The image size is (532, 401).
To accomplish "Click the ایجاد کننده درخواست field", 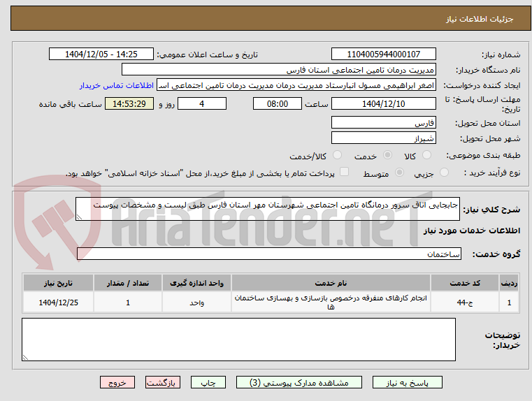I will click(296, 85).
